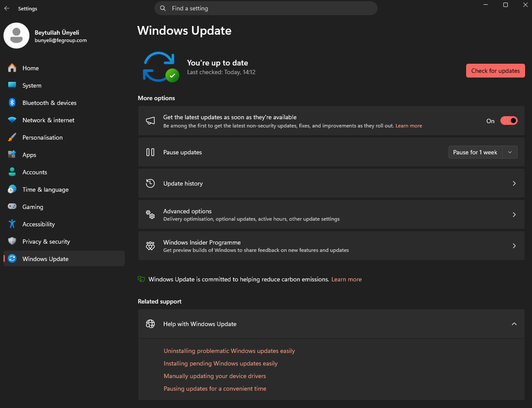Click the Windows Insider Programme row title
The height and width of the screenshot is (408, 532).
pyautogui.click(x=202, y=242)
